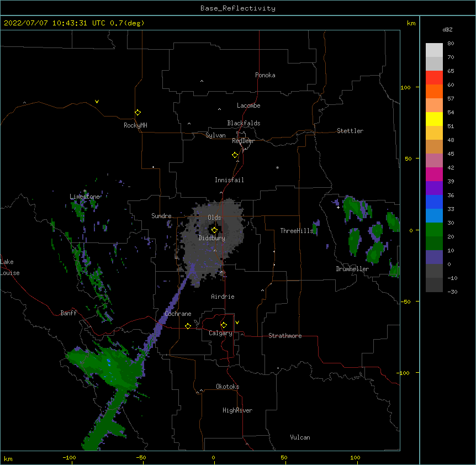
Task: Click the asterisk marker above Limestone
Action: click(x=85, y=191)
